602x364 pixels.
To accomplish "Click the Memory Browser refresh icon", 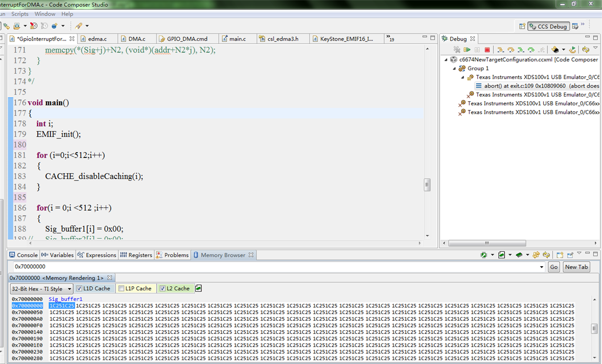I will coord(546,255).
